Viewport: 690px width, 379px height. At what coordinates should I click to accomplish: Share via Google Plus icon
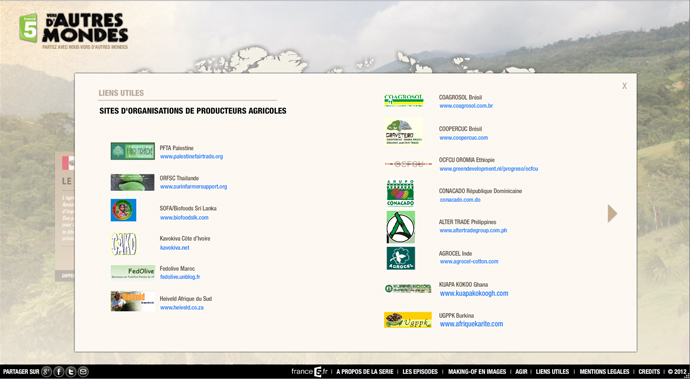(x=47, y=372)
